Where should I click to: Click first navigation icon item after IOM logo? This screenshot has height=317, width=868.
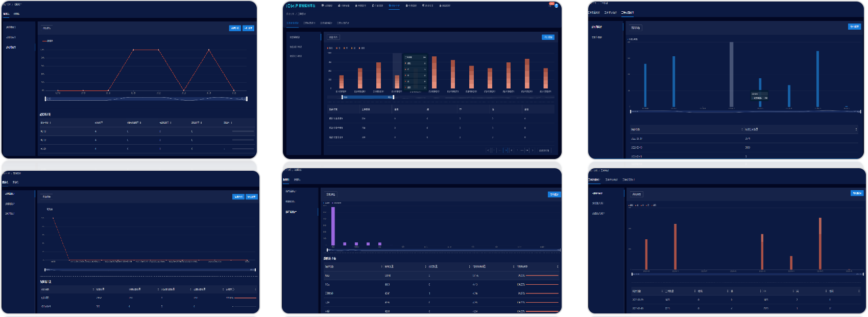(327, 6)
